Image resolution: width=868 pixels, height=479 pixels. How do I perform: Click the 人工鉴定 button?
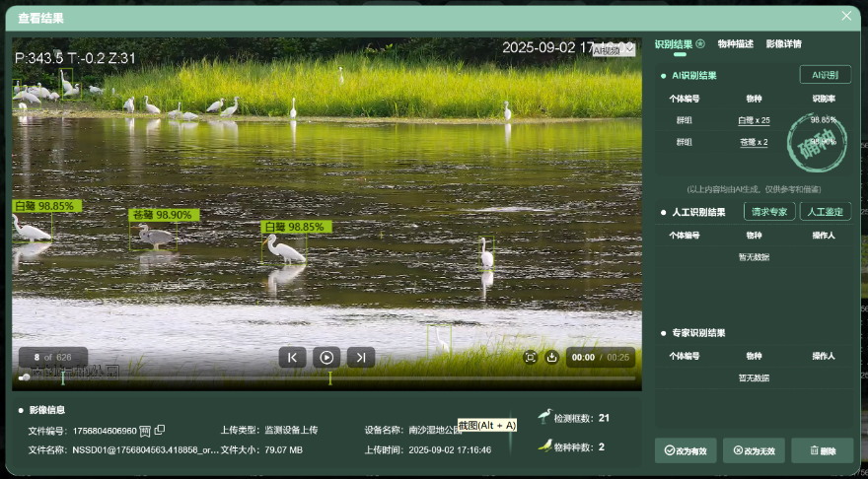[825, 212]
